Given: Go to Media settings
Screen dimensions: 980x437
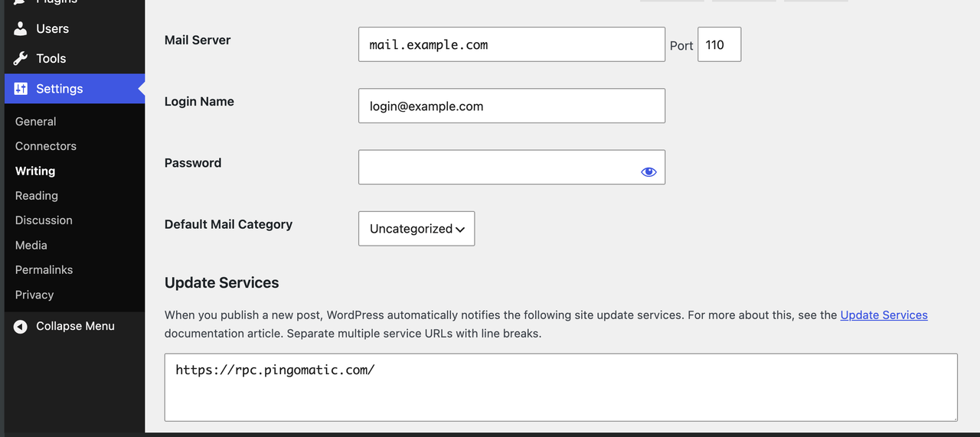Looking at the screenshot, I should pyautogui.click(x=31, y=246).
